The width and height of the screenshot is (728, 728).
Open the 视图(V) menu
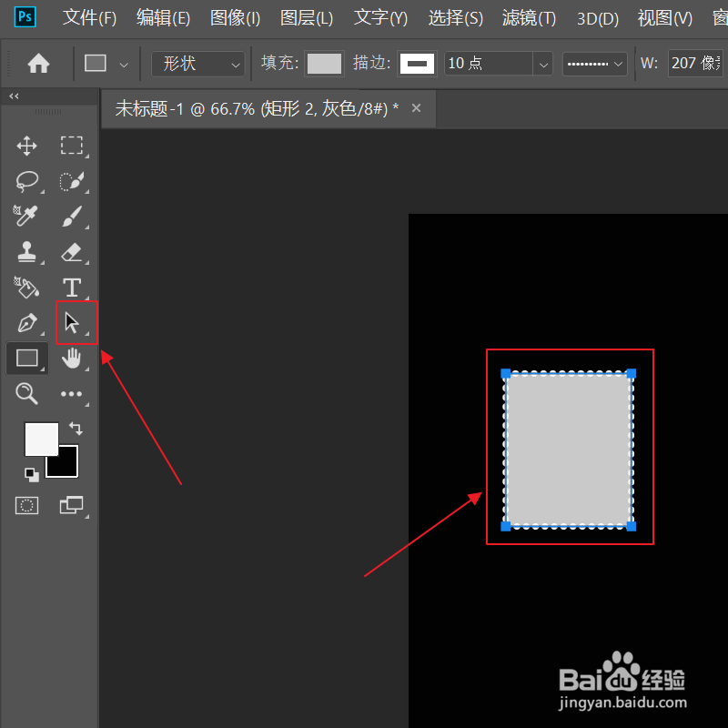[665, 18]
